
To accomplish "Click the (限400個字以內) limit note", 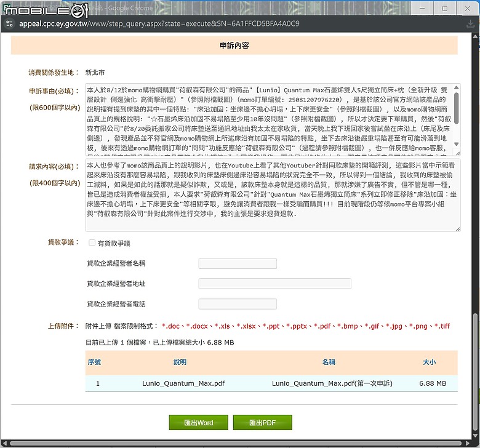I will coord(55,183).
